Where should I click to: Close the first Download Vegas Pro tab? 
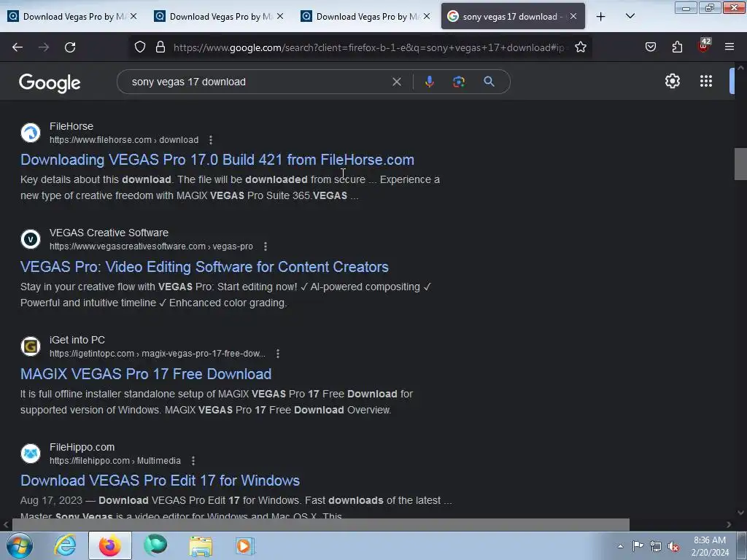[133, 17]
